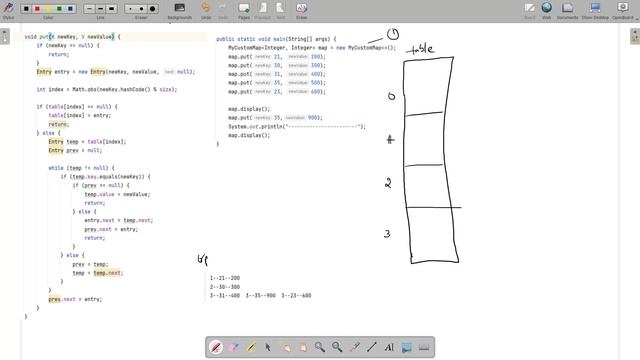This screenshot has width=640, height=360.
Task: Click Show Desktop
Action: pos(595,10)
